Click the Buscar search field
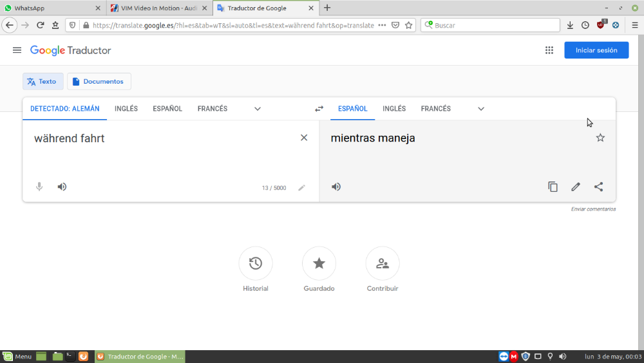644x363 pixels. 490,25
